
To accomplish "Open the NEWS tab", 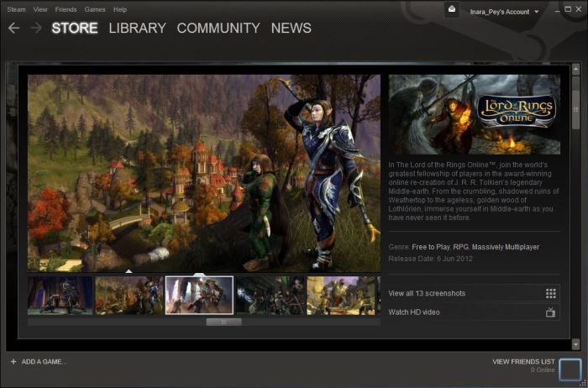I will 291,28.
